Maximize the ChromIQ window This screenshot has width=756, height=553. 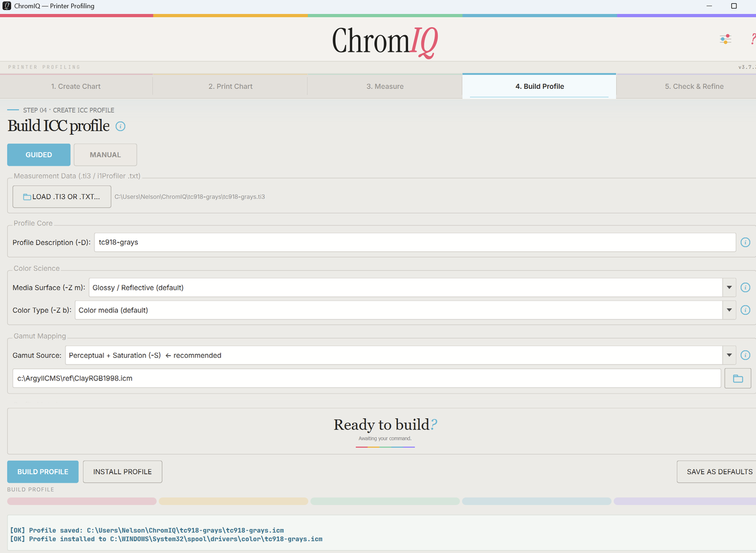click(734, 6)
